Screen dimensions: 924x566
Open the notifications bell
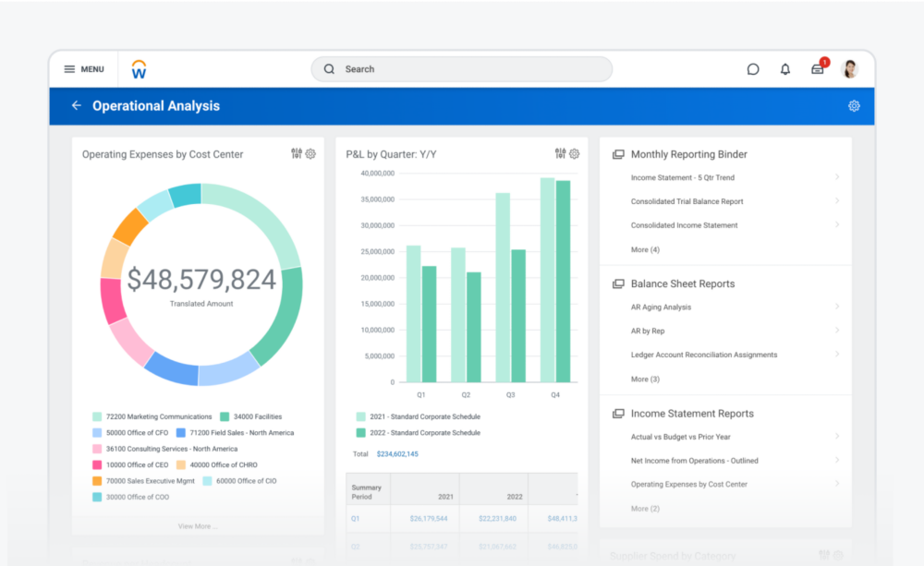[785, 69]
